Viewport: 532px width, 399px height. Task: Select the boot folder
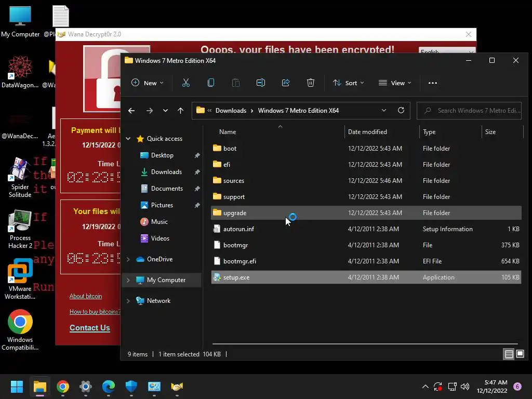pyautogui.click(x=366, y=148)
